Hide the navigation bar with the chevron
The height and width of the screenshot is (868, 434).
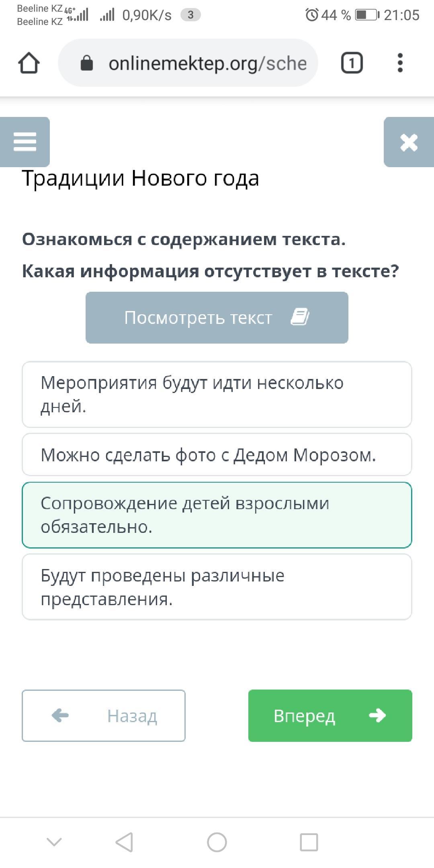pyautogui.click(x=54, y=842)
